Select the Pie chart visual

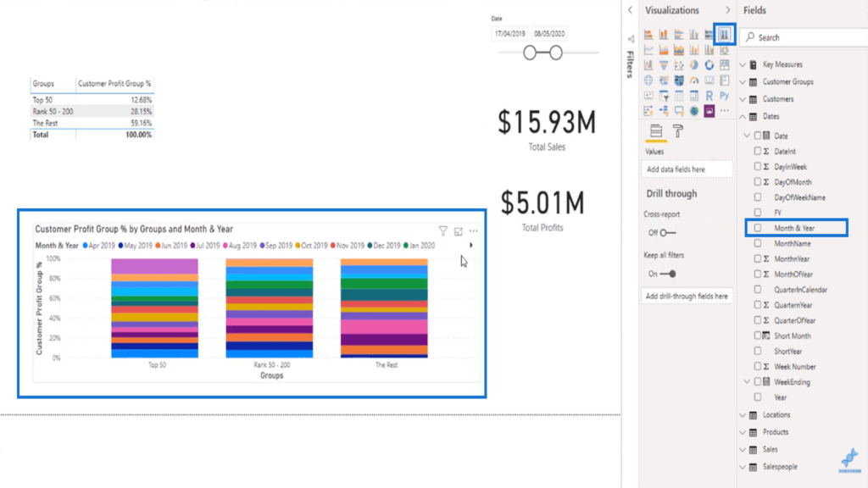tap(693, 65)
